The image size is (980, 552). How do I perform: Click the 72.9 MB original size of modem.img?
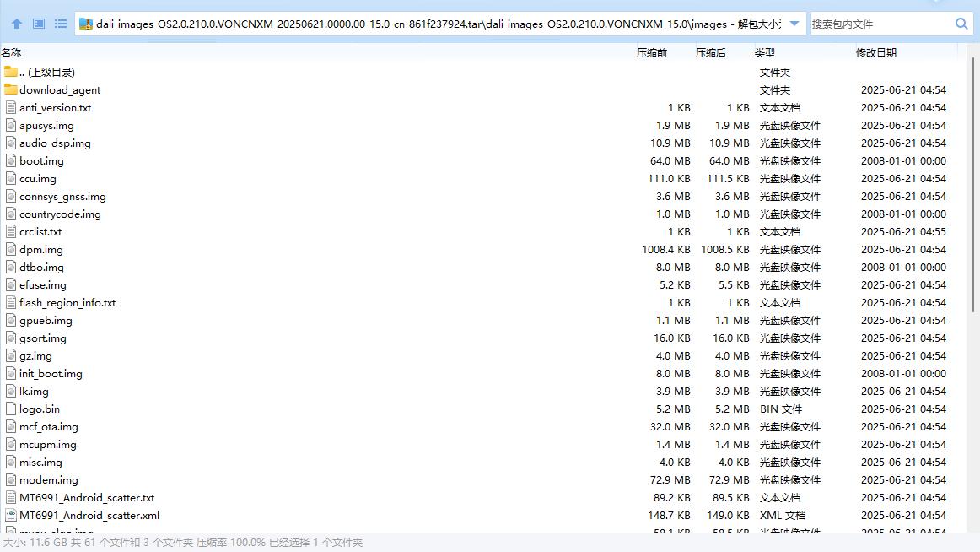(670, 479)
